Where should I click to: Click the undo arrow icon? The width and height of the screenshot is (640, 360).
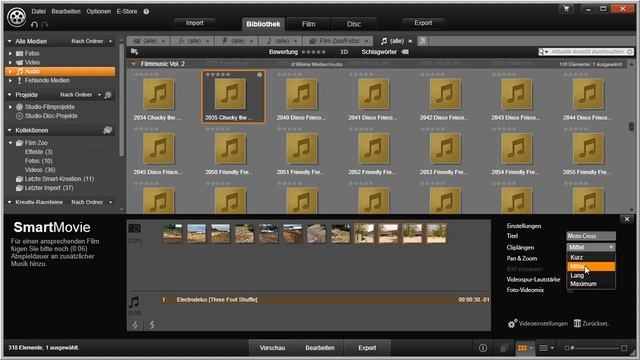tap(34, 24)
